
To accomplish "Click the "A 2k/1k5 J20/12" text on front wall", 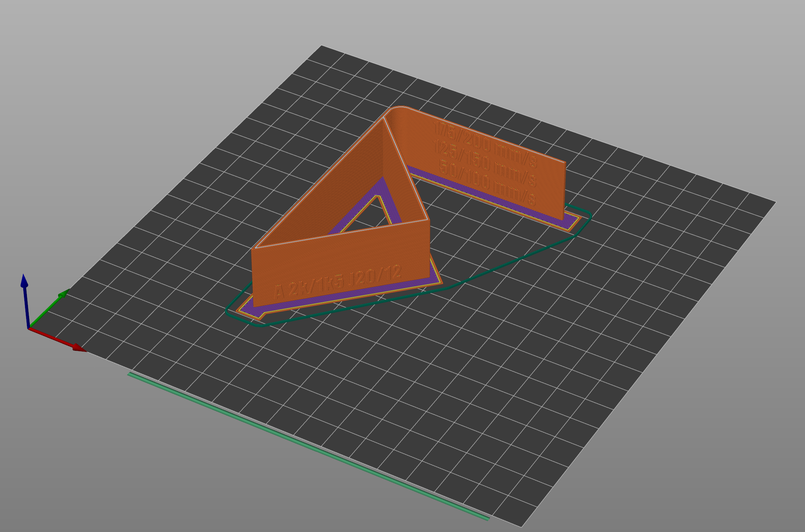I will pos(338,283).
